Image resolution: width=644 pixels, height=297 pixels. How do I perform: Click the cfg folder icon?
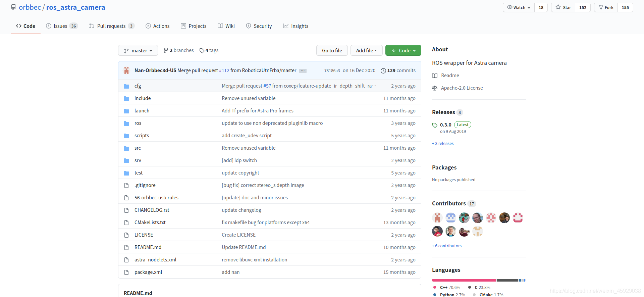point(126,86)
